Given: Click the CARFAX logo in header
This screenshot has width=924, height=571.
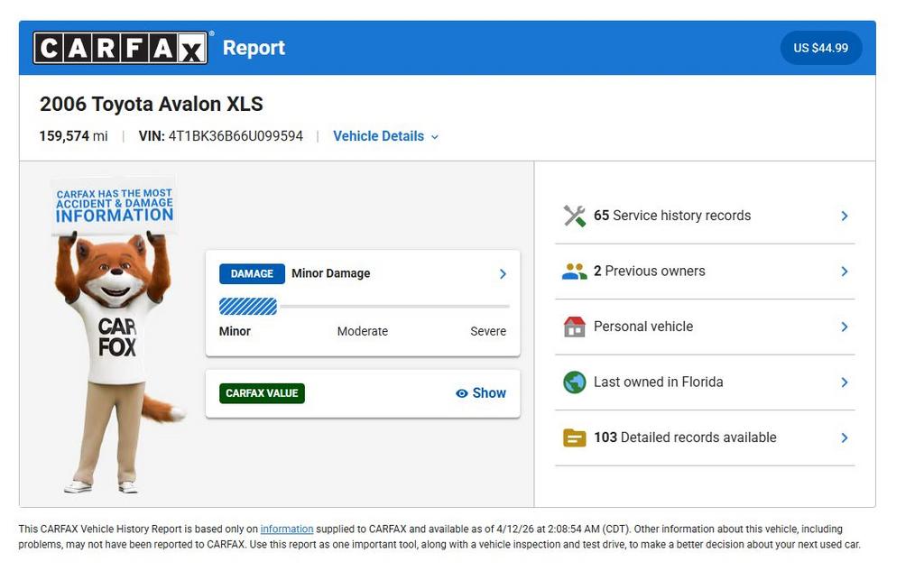Looking at the screenshot, I should click(x=120, y=48).
